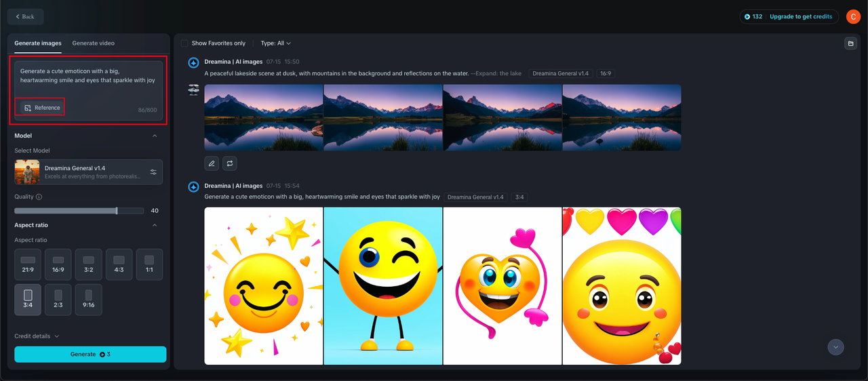Screen dimensions: 868x381
Task: Open winking emoticon on blue background
Action: coord(383,286)
